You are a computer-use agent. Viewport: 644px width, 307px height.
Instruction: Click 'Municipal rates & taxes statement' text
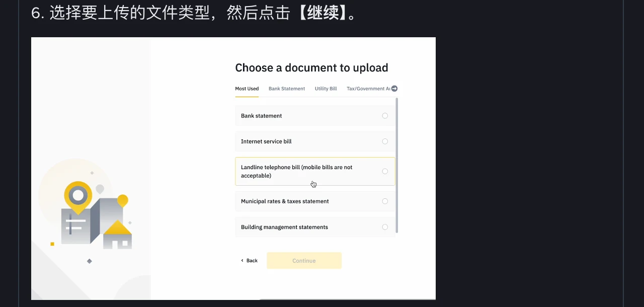tap(285, 201)
